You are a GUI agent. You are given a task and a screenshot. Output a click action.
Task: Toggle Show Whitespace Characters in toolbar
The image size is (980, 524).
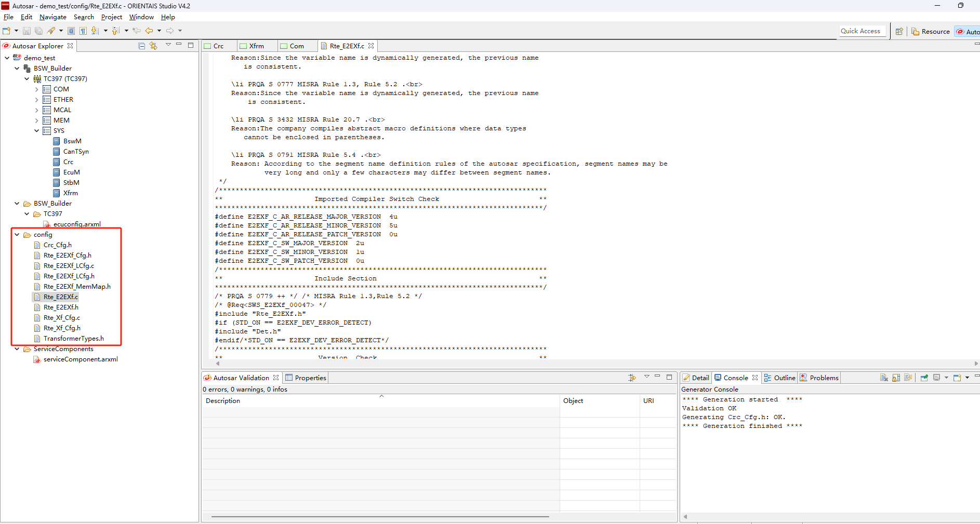[x=83, y=31]
